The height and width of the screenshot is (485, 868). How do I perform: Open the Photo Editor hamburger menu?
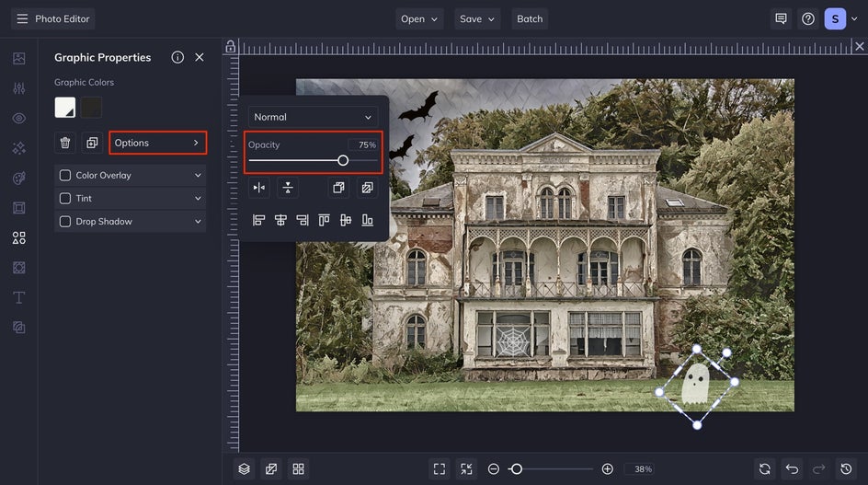click(22, 18)
